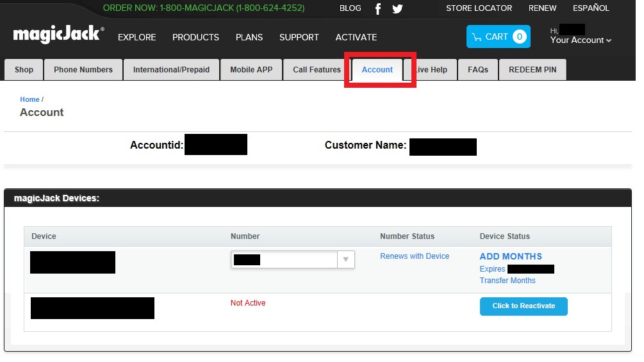Click the Number Status column header
This screenshot has width=644, height=362.
(x=407, y=236)
